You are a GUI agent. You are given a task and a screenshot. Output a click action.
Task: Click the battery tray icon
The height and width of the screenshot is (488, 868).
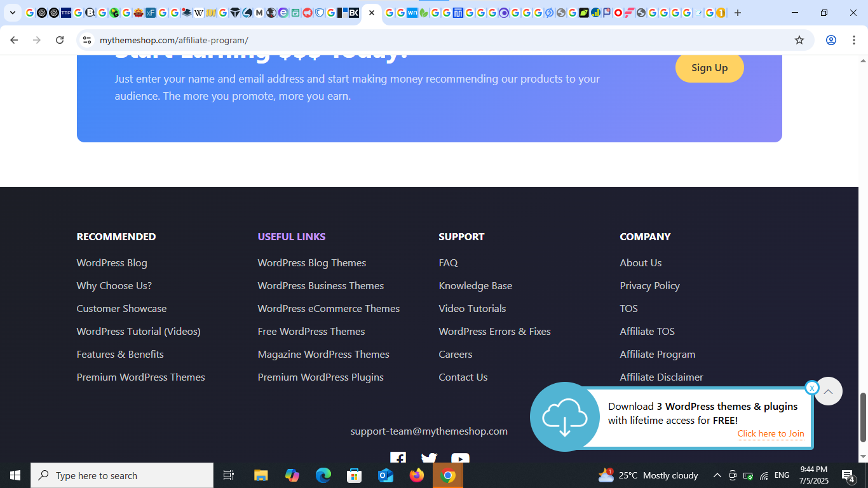[x=748, y=475]
